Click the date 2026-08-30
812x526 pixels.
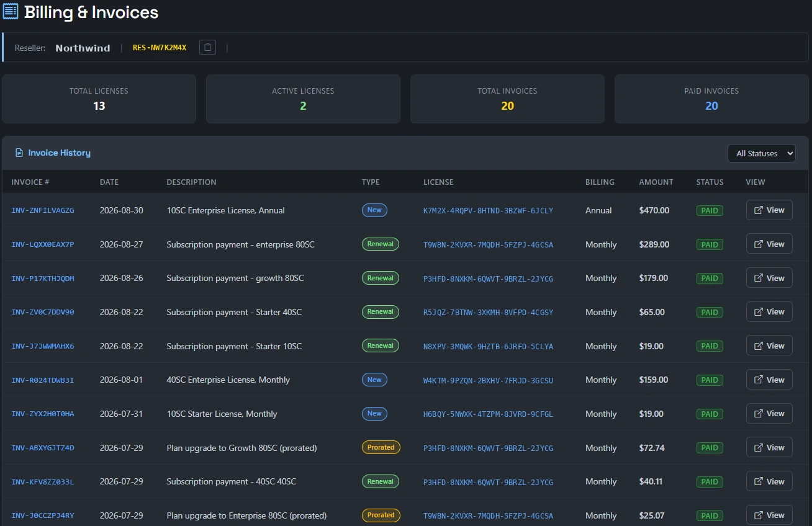point(121,210)
